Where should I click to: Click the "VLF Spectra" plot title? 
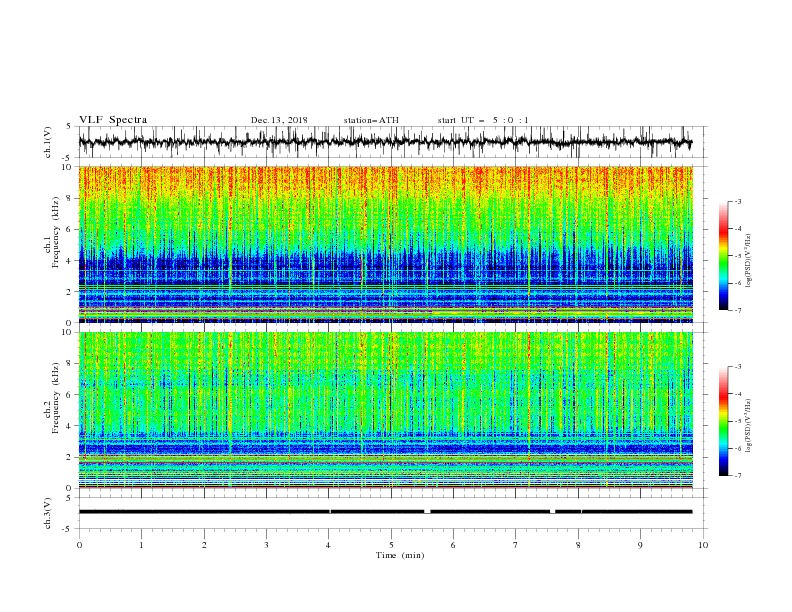tap(113, 120)
